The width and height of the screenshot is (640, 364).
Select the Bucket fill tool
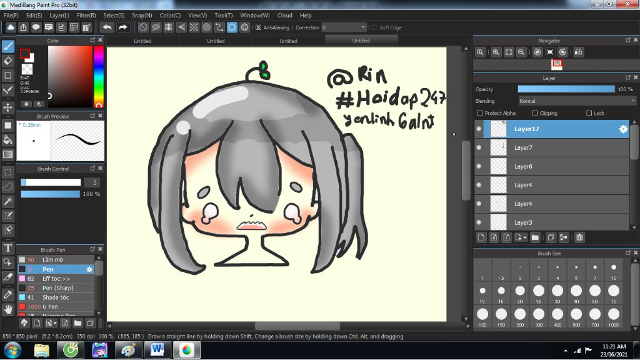[7, 140]
